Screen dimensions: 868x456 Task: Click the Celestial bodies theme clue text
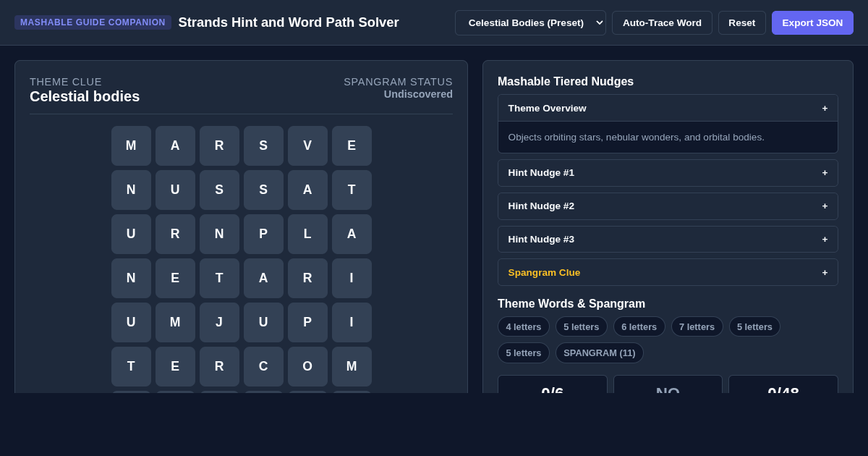click(85, 96)
